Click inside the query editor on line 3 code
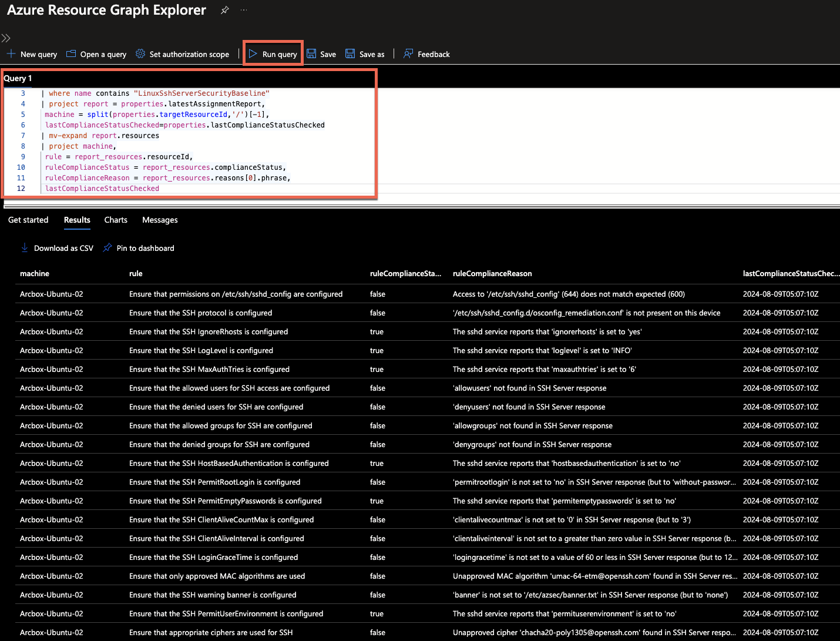The image size is (840, 641). pyautogui.click(x=156, y=93)
